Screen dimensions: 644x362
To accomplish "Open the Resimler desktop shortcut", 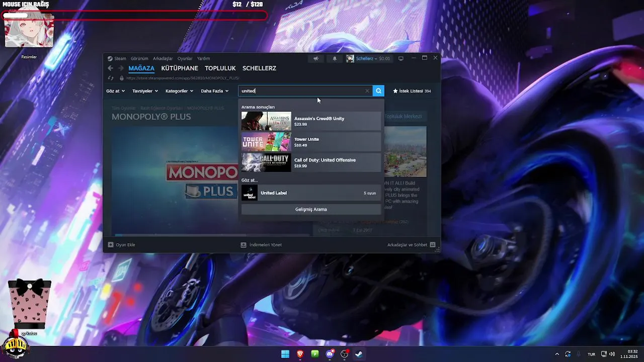I will pos(29,33).
